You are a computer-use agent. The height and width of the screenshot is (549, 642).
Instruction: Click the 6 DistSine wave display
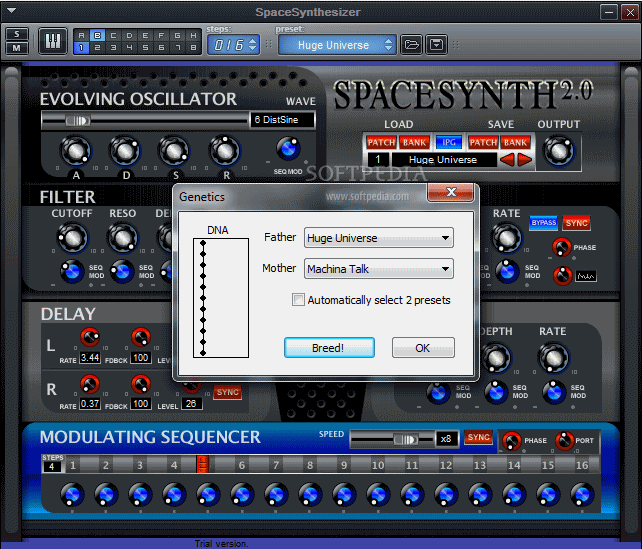point(282,120)
